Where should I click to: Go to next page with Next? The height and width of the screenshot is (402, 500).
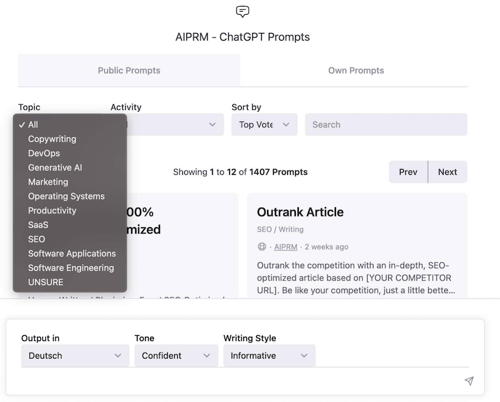click(447, 172)
